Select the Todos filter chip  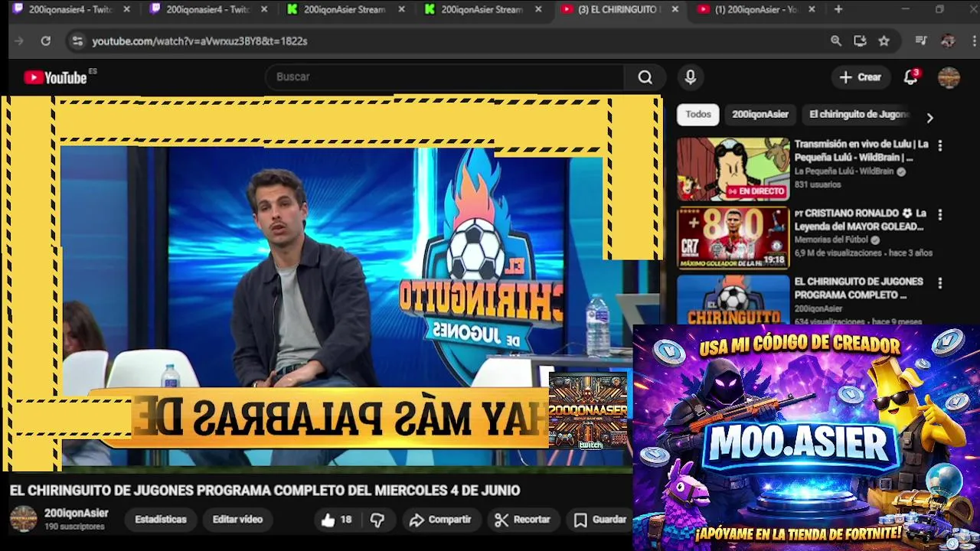[x=698, y=115]
